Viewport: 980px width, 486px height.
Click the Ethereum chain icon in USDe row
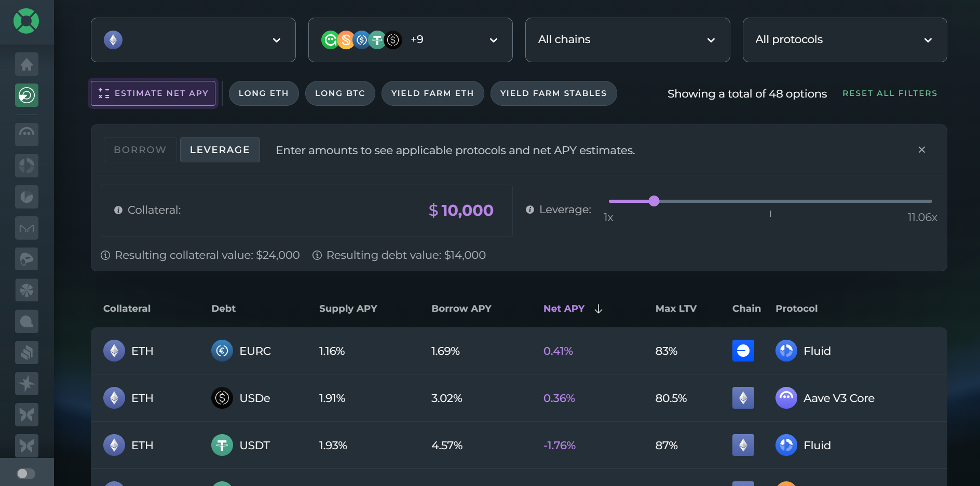pyautogui.click(x=743, y=398)
